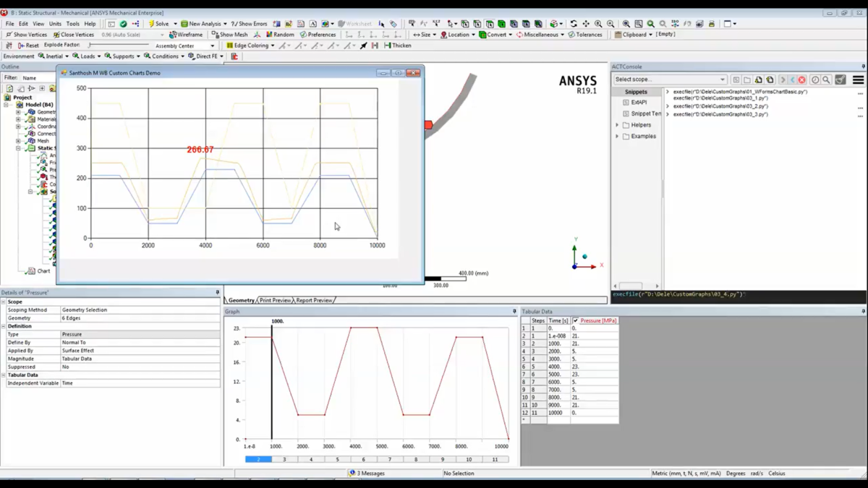Click the 3 Messages status bar entry
This screenshot has width=868, height=488.
pyautogui.click(x=367, y=474)
